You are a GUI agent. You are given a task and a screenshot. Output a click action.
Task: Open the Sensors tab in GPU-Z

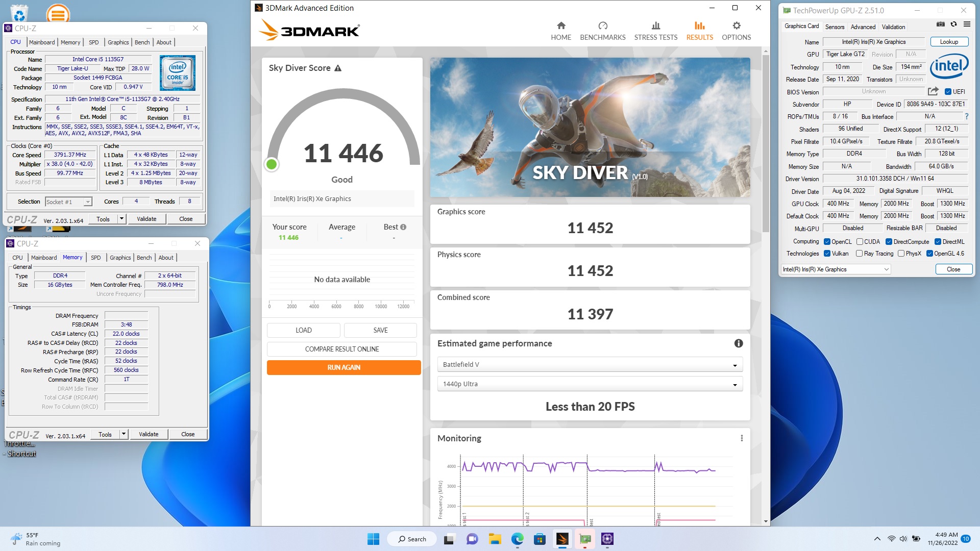[835, 27]
